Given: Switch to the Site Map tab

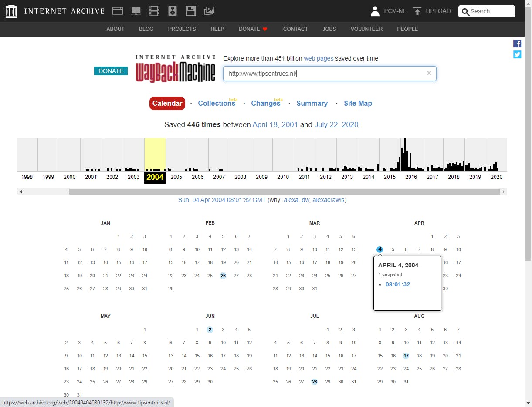Looking at the screenshot, I should coord(358,103).
